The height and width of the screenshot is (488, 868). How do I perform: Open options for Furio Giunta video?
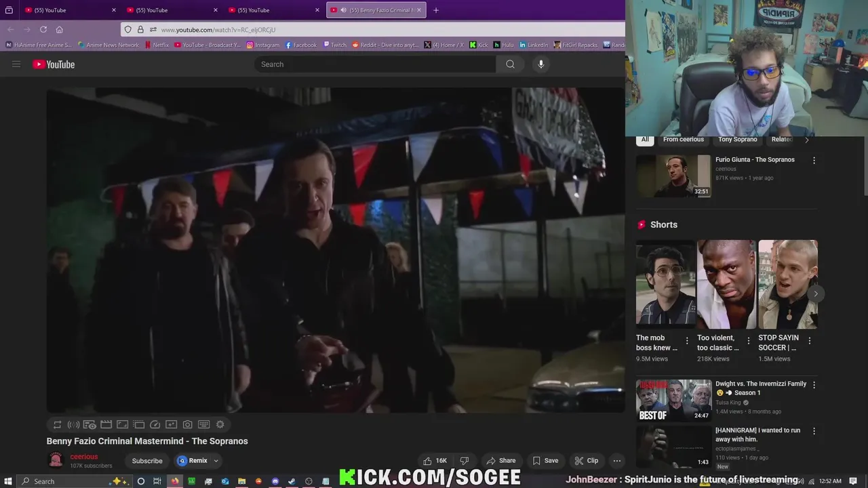coord(814,161)
